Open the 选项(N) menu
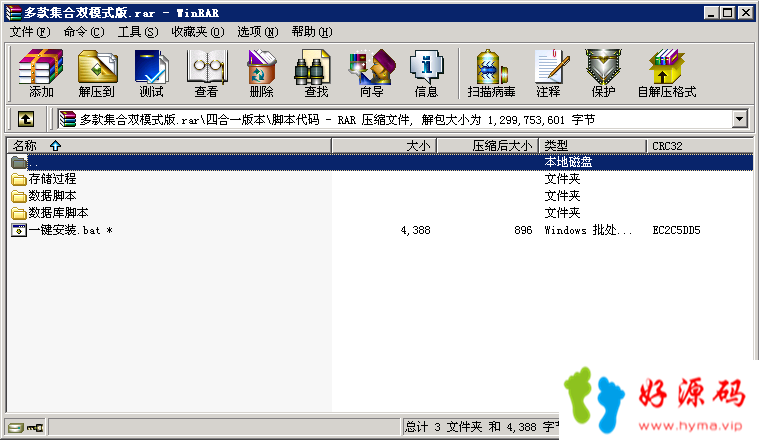 (258, 32)
